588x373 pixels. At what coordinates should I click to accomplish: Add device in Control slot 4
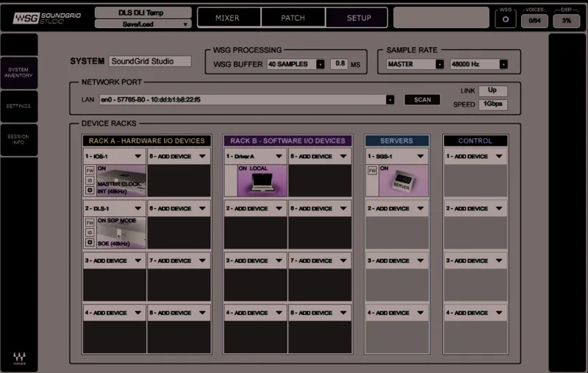click(x=476, y=313)
